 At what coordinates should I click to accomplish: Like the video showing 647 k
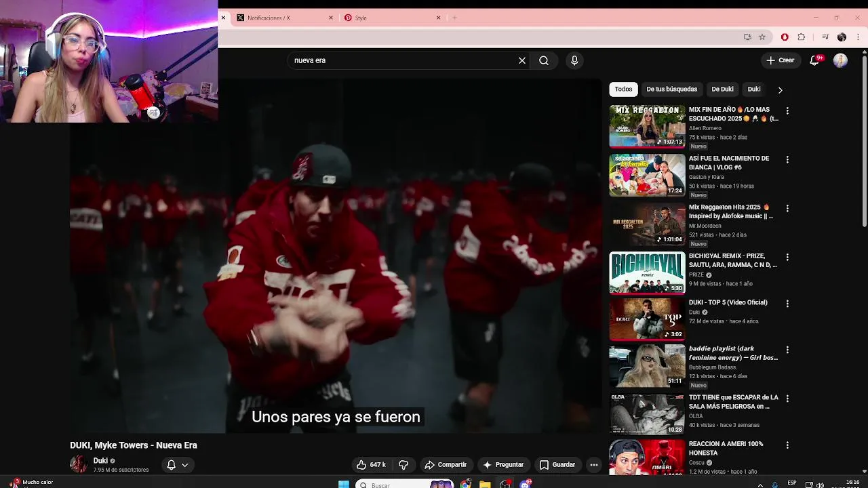pyautogui.click(x=371, y=464)
